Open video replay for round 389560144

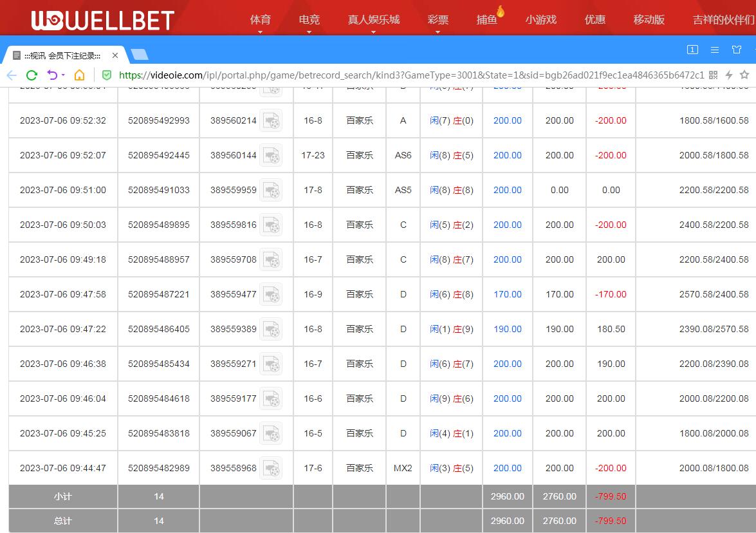tap(271, 155)
